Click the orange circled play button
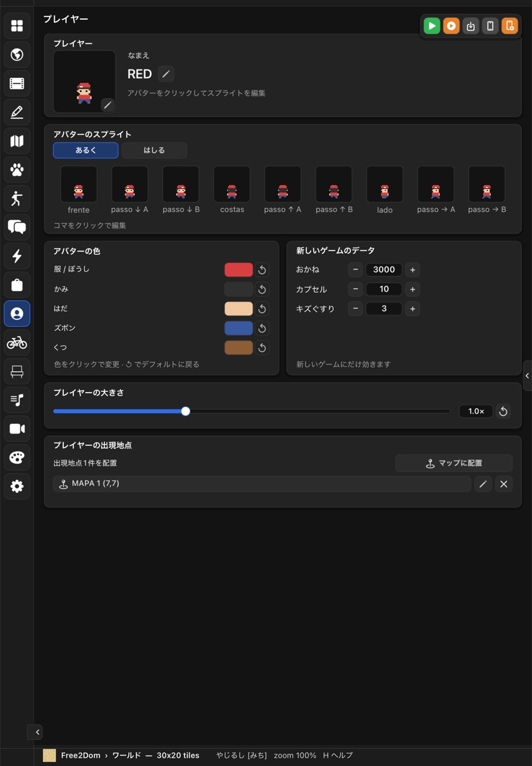 tap(451, 26)
